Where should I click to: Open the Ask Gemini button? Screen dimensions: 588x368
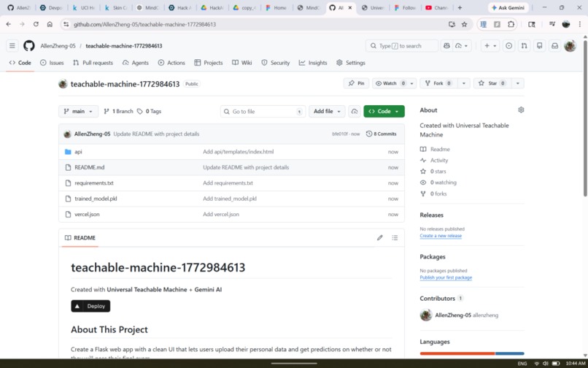pos(508,7)
